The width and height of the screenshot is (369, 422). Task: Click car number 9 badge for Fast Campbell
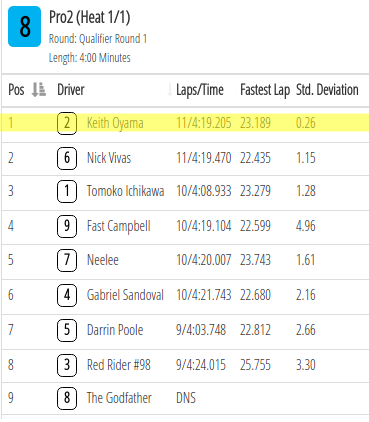(67, 226)
